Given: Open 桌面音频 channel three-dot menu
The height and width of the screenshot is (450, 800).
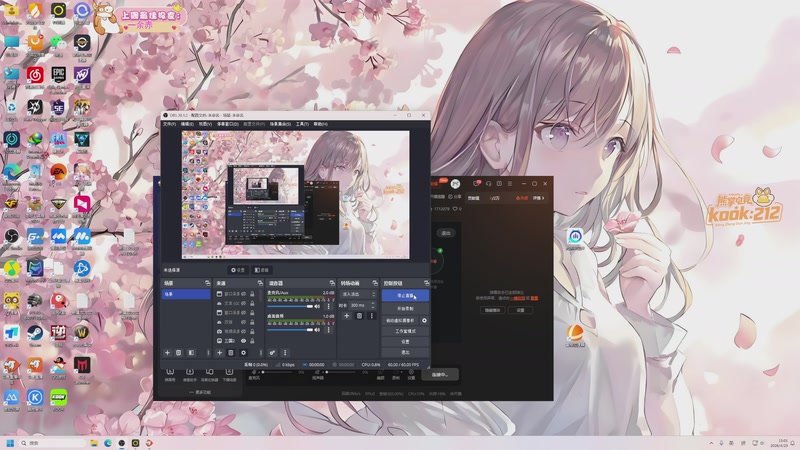Looking at the screenshot, I should pos(329,330).
